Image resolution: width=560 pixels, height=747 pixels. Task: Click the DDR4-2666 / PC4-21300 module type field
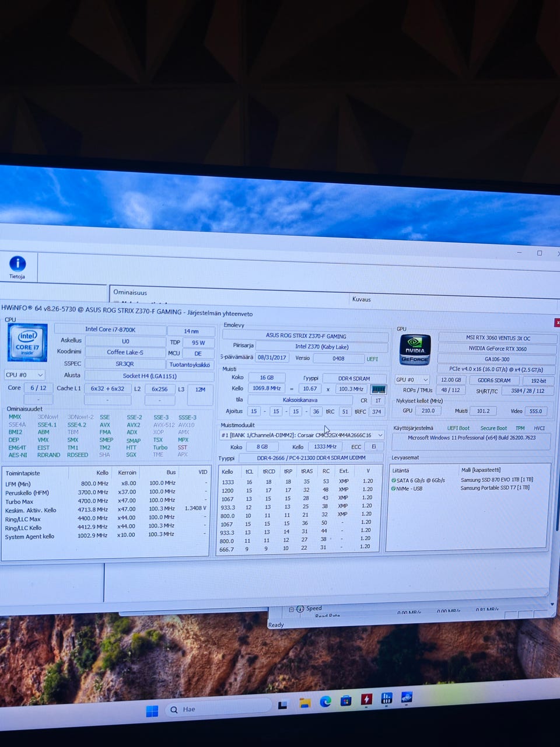[311, 458]
